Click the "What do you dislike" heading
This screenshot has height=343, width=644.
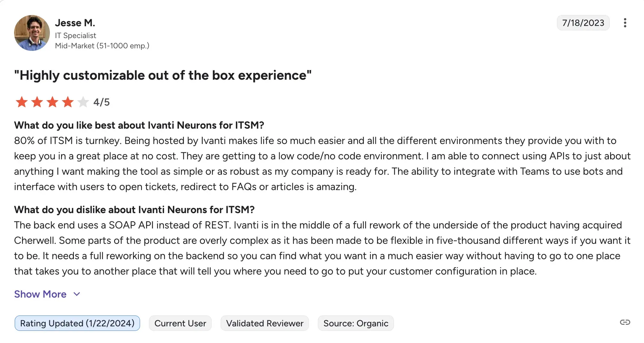134,210
